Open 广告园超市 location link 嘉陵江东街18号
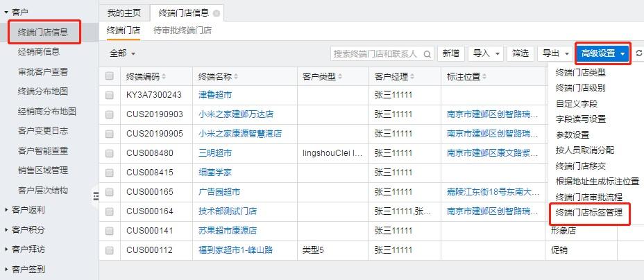The height and width of the screenshot is (280, 644). point(492,192)
